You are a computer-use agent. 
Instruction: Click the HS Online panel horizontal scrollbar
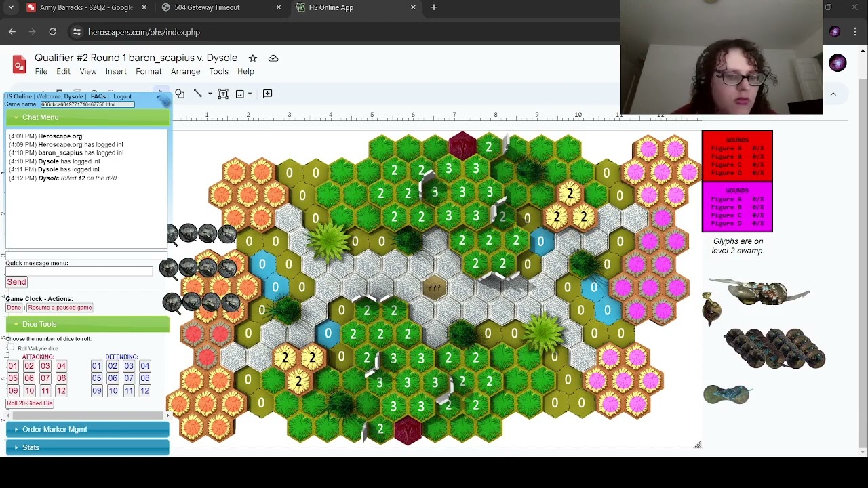click(x=87, y=415)
